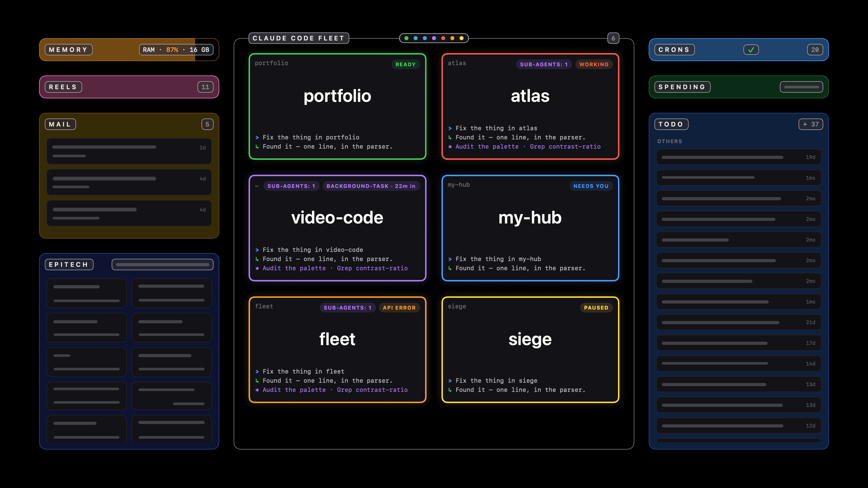Image resolution: width=868 pixels, height=488 pixels.
Task: Click the CRONS count badge 20
Action: point(815,50)
